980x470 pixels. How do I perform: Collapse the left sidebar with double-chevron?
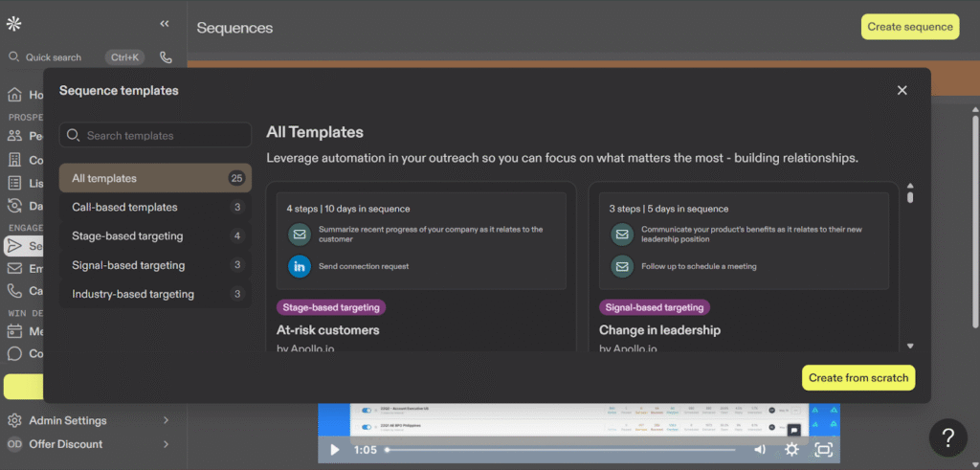pos(165,24)
